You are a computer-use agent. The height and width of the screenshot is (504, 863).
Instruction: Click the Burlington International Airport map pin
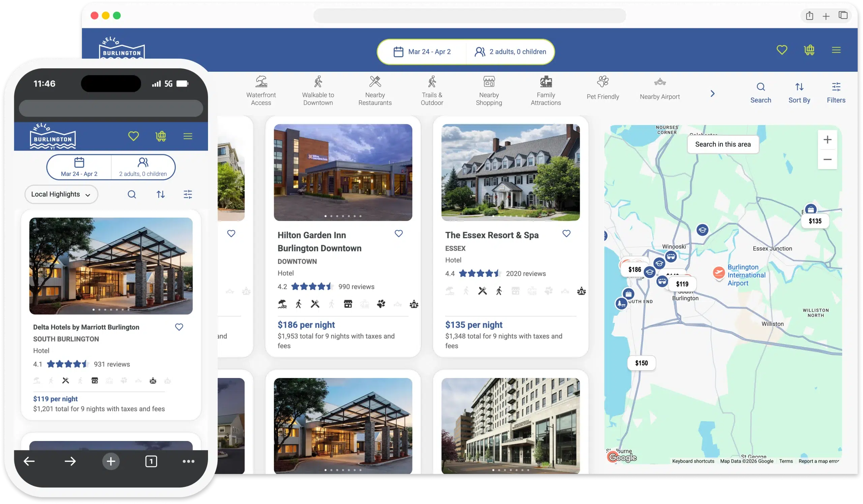[x=718, y=273]
